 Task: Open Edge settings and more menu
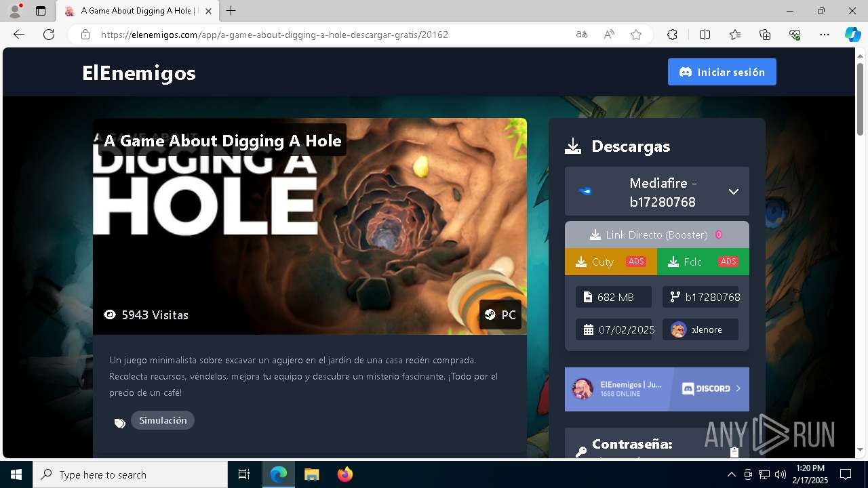click(825, 35)
